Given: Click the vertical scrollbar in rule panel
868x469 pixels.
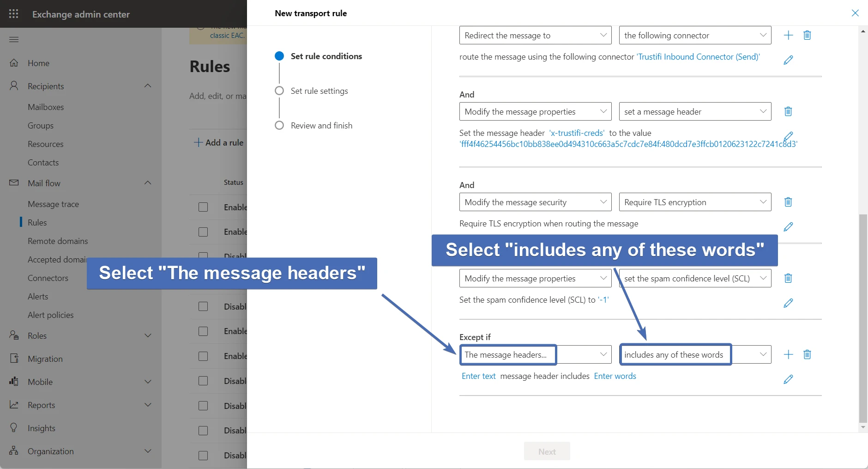Looking at the screenshot, I should point(862,318).
